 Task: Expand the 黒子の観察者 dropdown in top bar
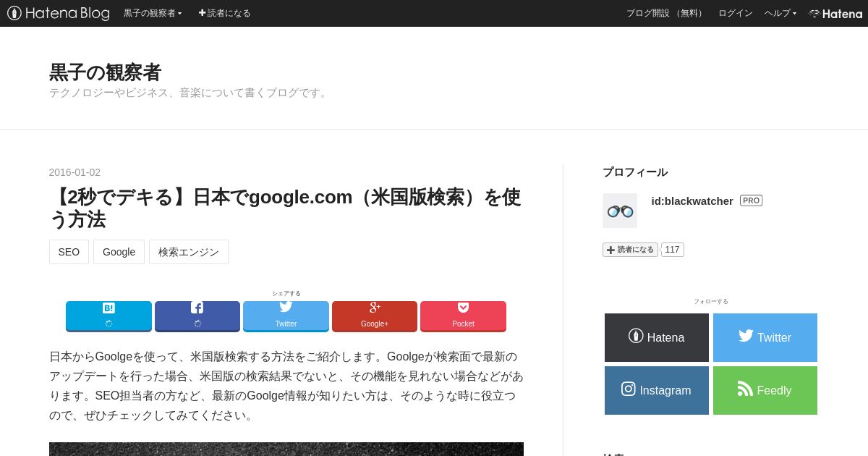coord(153,13)
